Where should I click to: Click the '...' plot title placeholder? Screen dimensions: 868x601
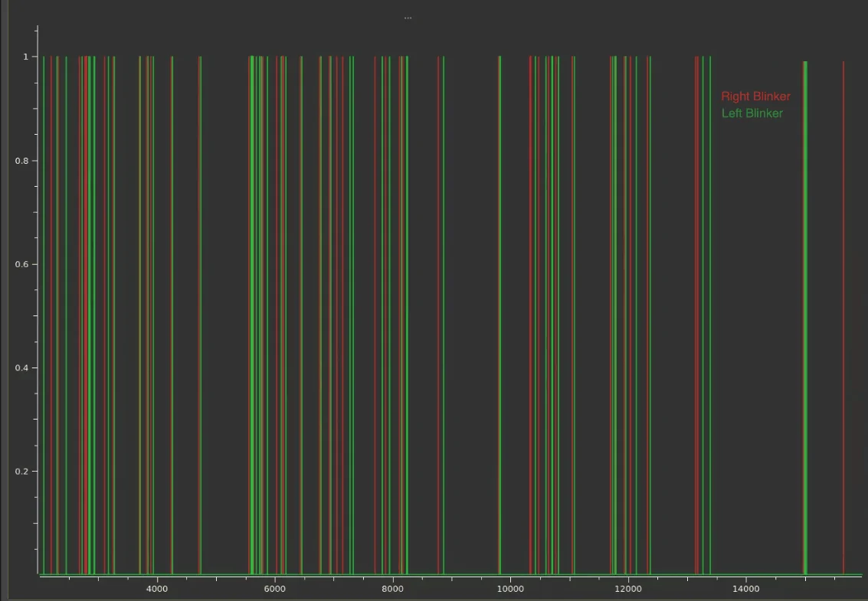pos(408,18)
